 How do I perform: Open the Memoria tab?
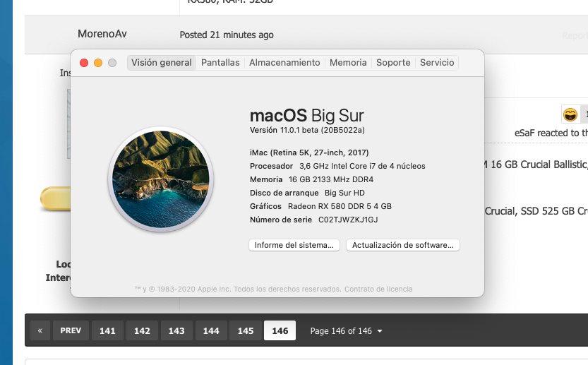(x=348, y=63)
